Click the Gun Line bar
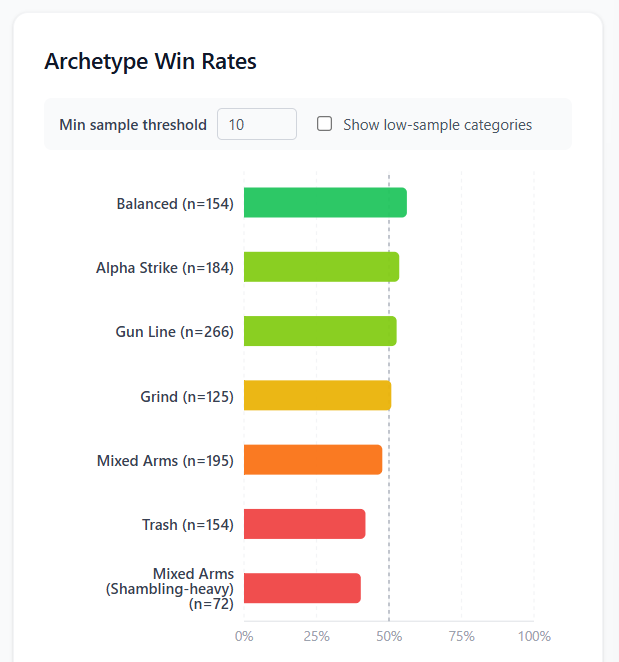Image resolution: width=619 pixels, height=662 pixels. (320, 331)
